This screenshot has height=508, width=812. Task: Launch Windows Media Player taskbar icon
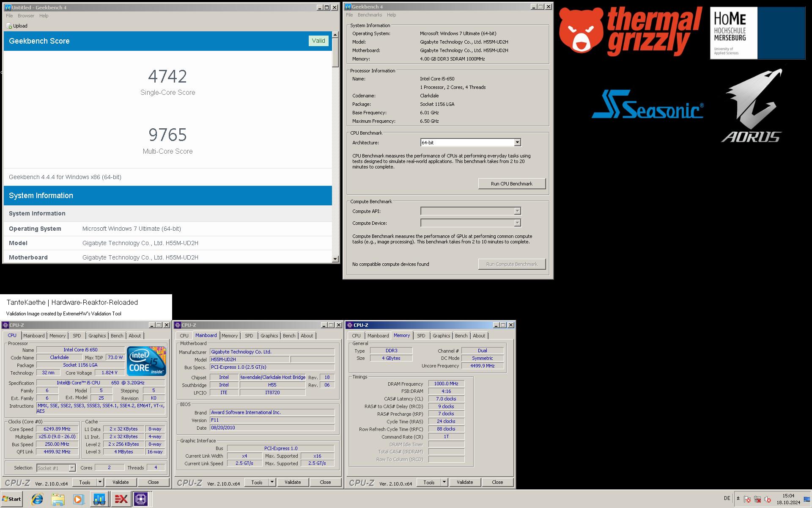[x=78, y=499]
